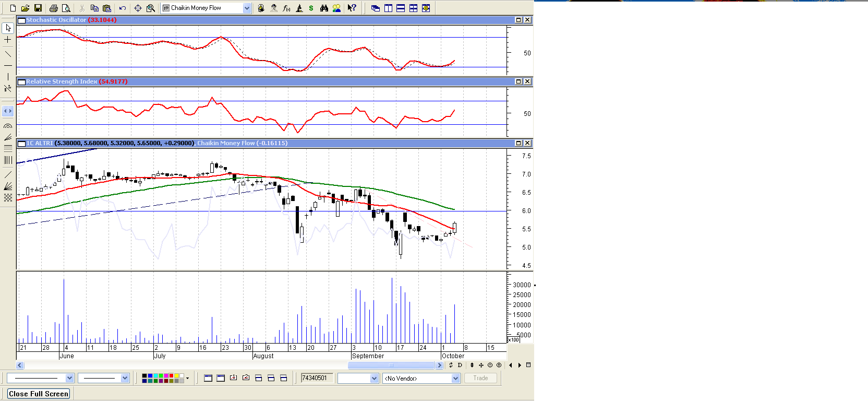Viewport: 868px width, 401px height.
Task: Select the zoom magnifier tool
Action: tap(151, 8)
